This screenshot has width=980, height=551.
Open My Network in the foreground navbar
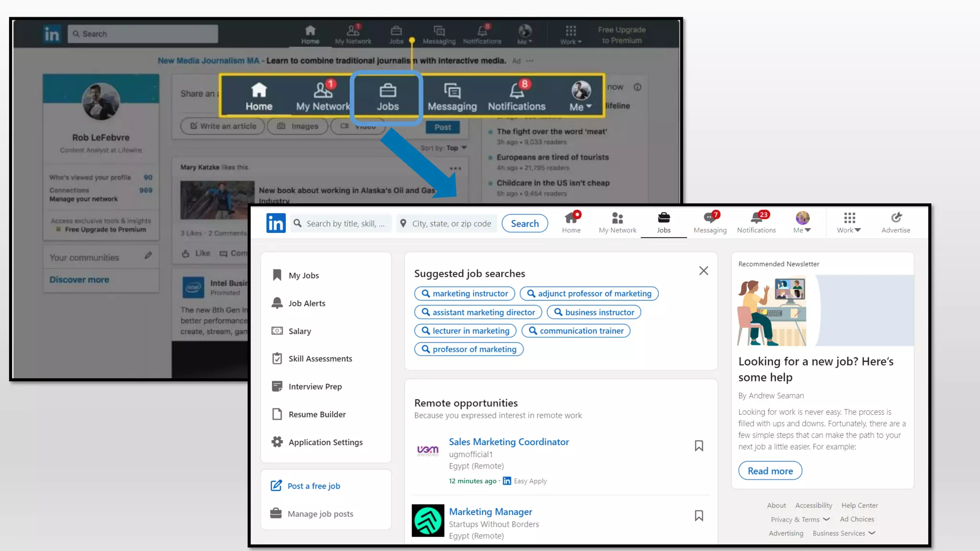point(617,222)
